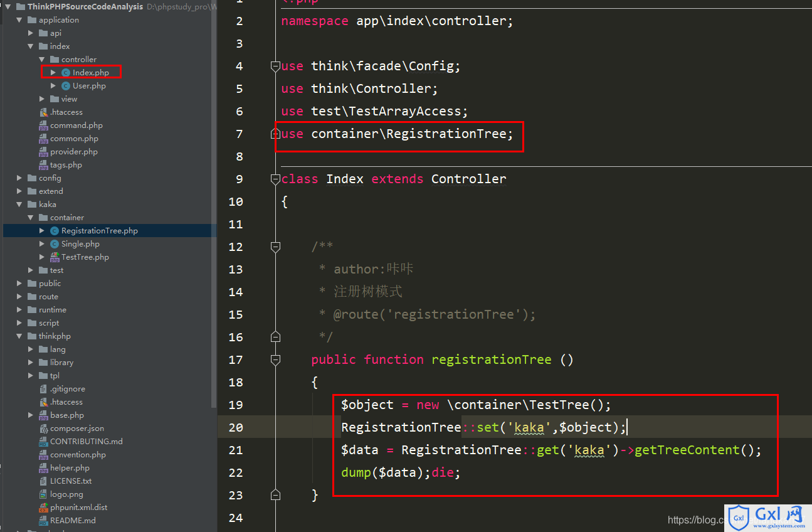Viewport: 812px width, 532px height.
Task: Click the Index.php class file icon
Action: click(x=66, y=73)
